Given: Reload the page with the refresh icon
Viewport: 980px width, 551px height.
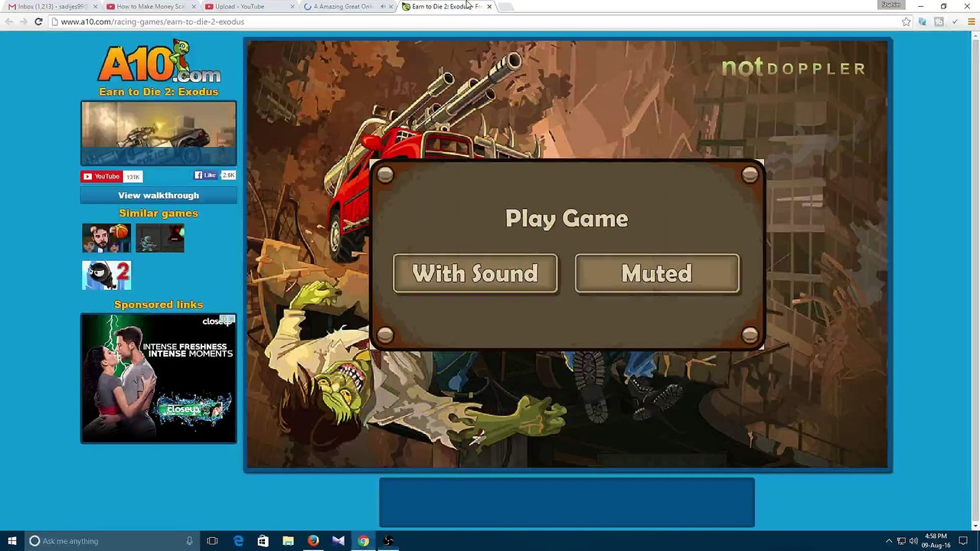Looking at the screenshot, I should (38, 21).
